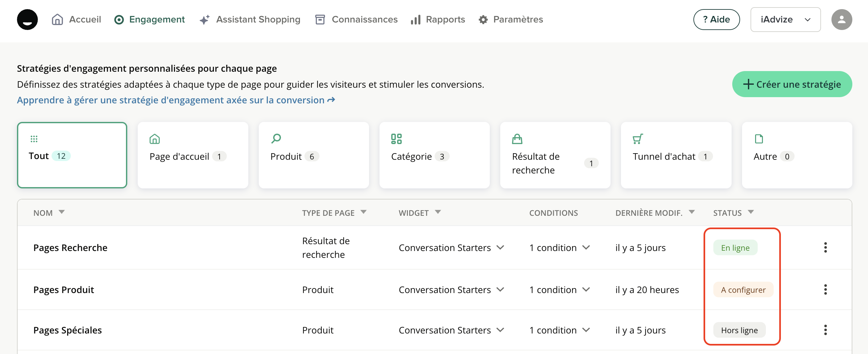The width and height of the screenshot is (868, 354).
Task: Expand 1 condition for Pages Produit
Action: (586, 289)
